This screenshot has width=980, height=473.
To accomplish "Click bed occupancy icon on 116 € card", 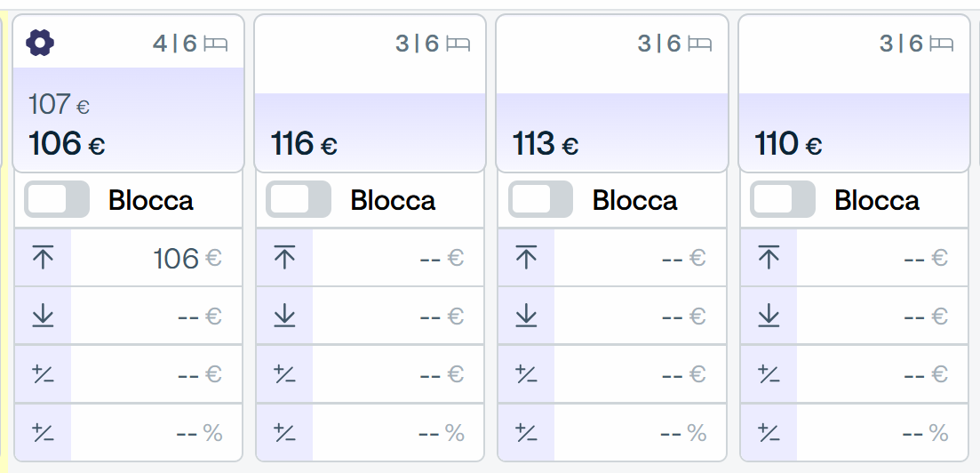I will click(x=458, y=44).
